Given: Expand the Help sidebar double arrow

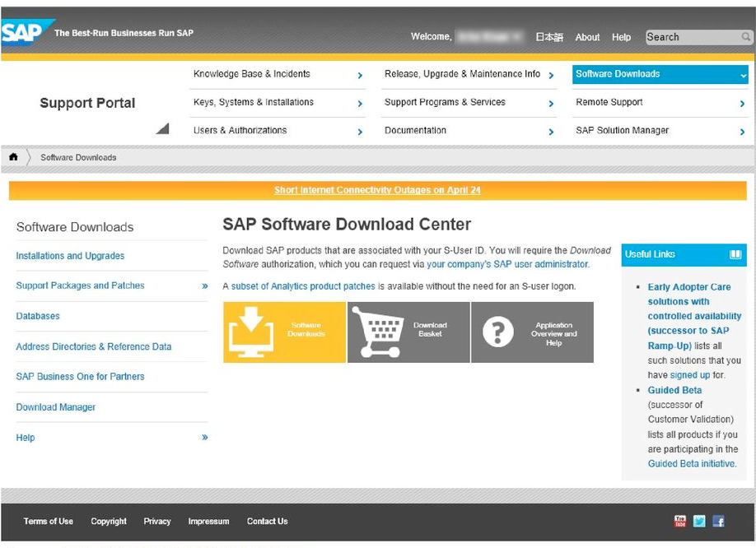Looking at the screenshot, I should point(205,437).
